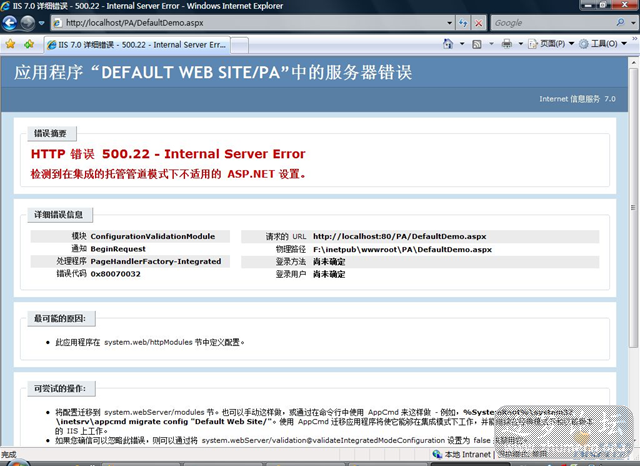
Task: Expand the Home button dropdown arrow
Action: [x=462, y=44]
